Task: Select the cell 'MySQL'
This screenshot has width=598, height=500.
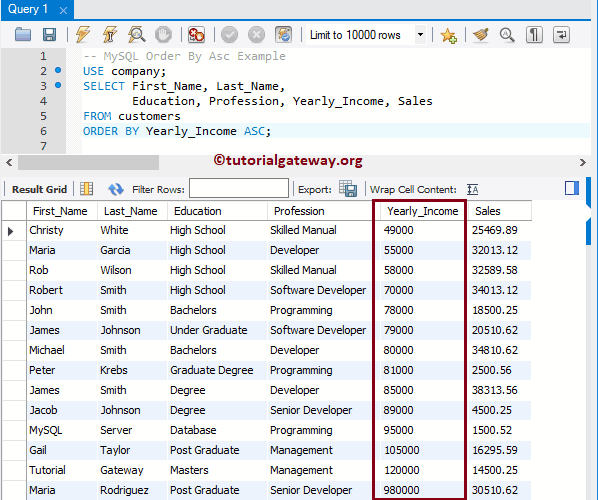Action: [62, 430]
